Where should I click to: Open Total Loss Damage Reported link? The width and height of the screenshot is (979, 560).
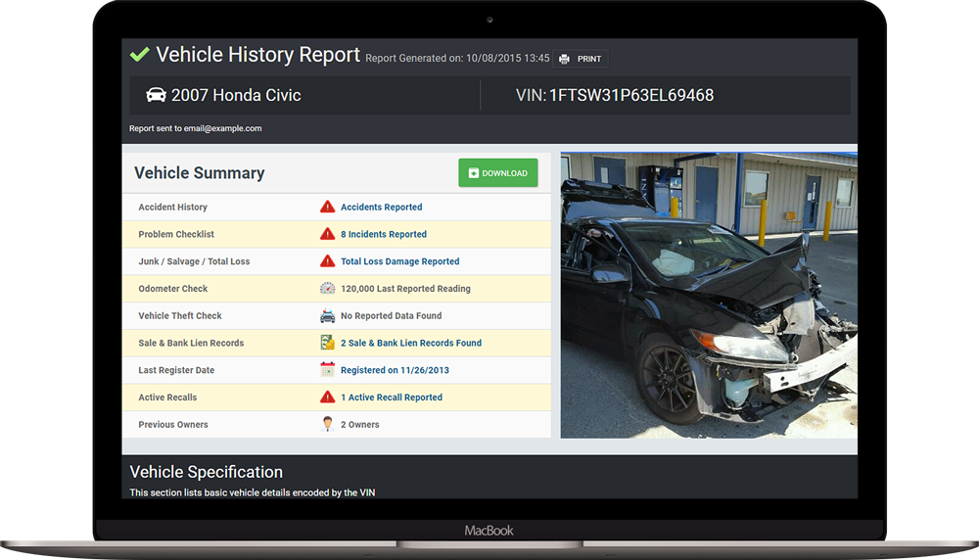point(400,261)
